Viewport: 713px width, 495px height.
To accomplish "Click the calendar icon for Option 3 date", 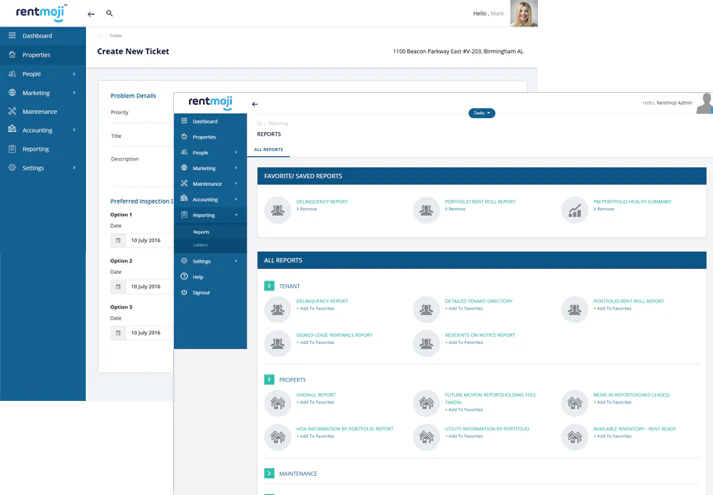I will pos(118,333).
